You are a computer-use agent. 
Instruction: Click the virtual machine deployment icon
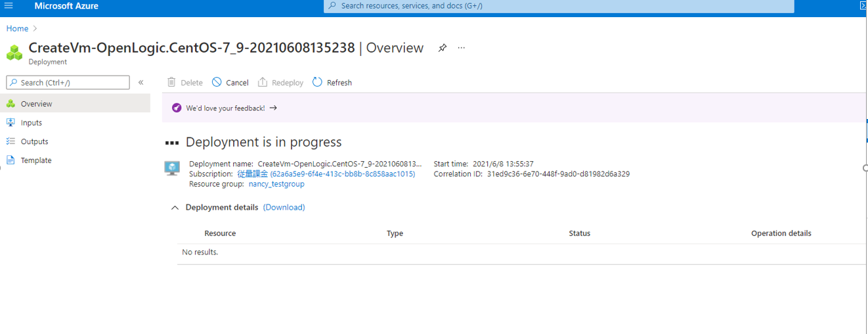(172, 168)
